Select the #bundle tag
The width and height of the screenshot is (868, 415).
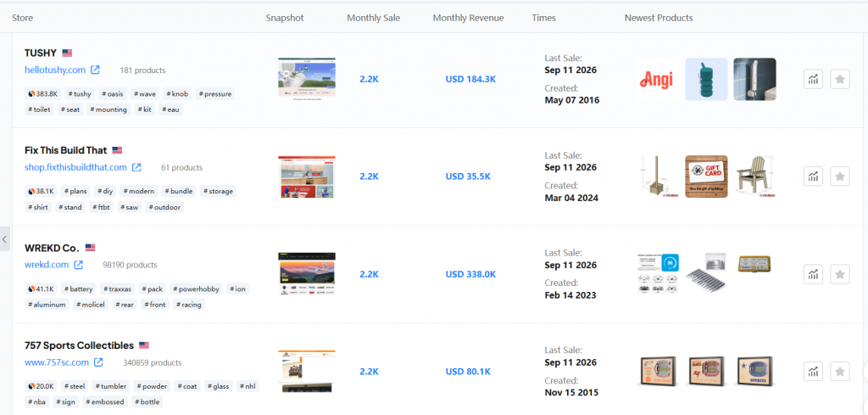pyautogui.click(x=179, y=191)
